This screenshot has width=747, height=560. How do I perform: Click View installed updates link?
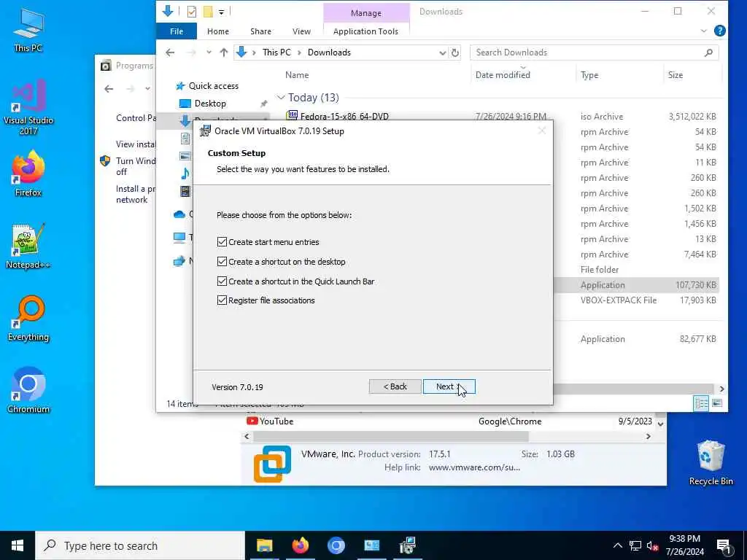pyautogui.click(x=136, y=144)
